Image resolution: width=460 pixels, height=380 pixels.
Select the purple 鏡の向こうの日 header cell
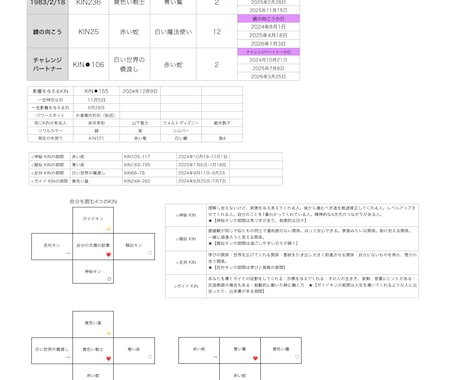pyautogui.click(x=268, y=19)
